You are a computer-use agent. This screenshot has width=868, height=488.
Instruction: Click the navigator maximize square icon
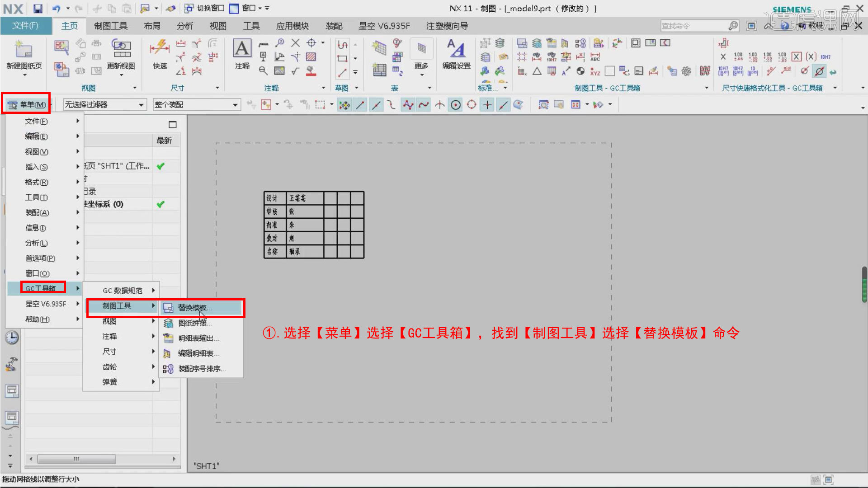(x=173, y=124)
